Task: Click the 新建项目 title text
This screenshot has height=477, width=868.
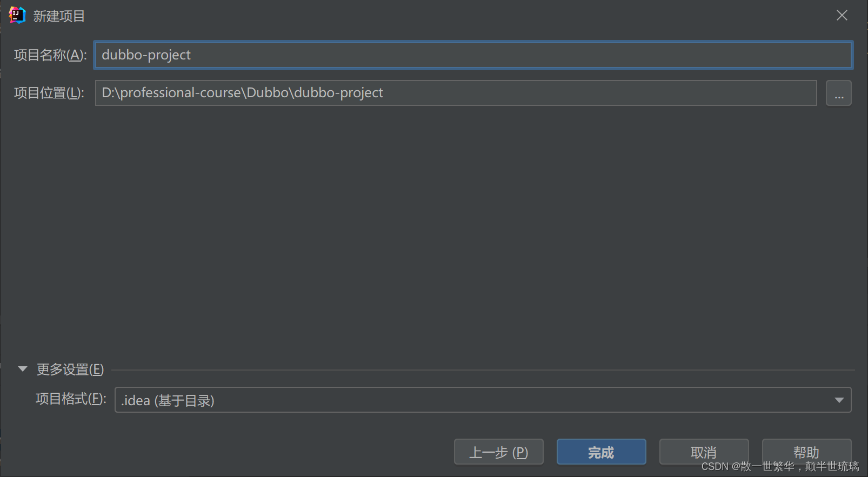Action: click(x=59, y=16)
